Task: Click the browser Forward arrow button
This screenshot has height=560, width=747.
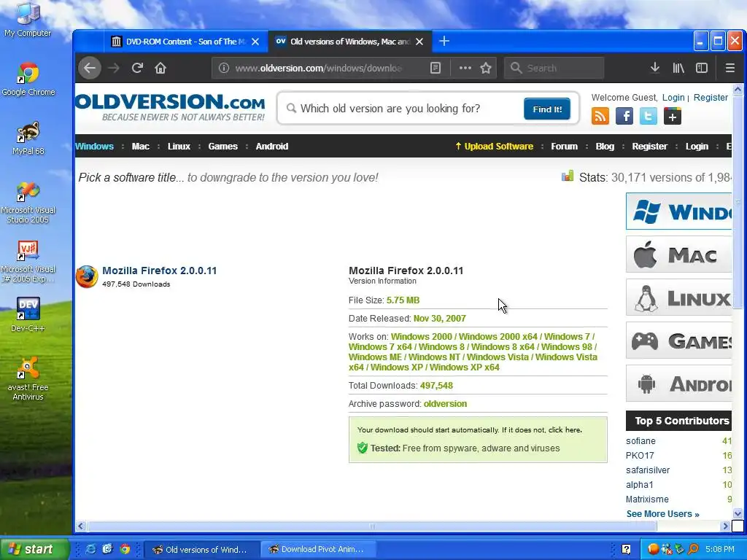Action: tap(113, 68)
